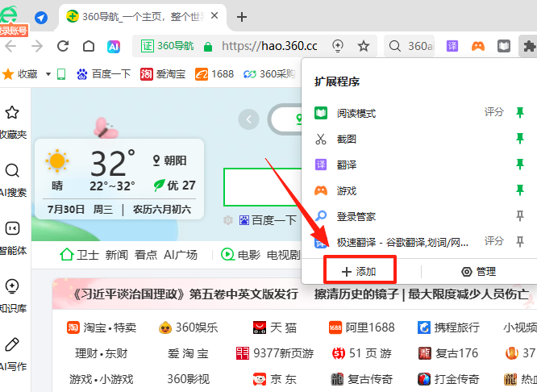Open the 360娱乐 site link
537x392 pixels.
(189, 327)
